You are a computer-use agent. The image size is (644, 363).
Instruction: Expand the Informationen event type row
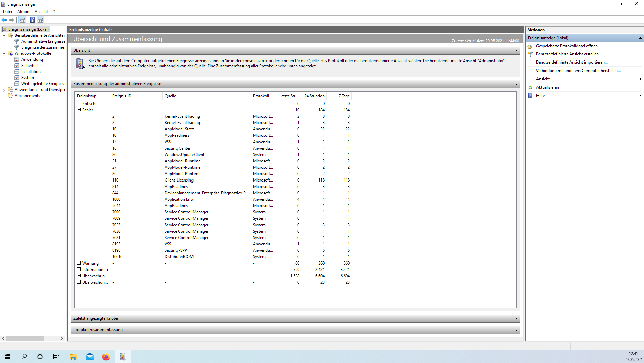(x=79, y=269)
